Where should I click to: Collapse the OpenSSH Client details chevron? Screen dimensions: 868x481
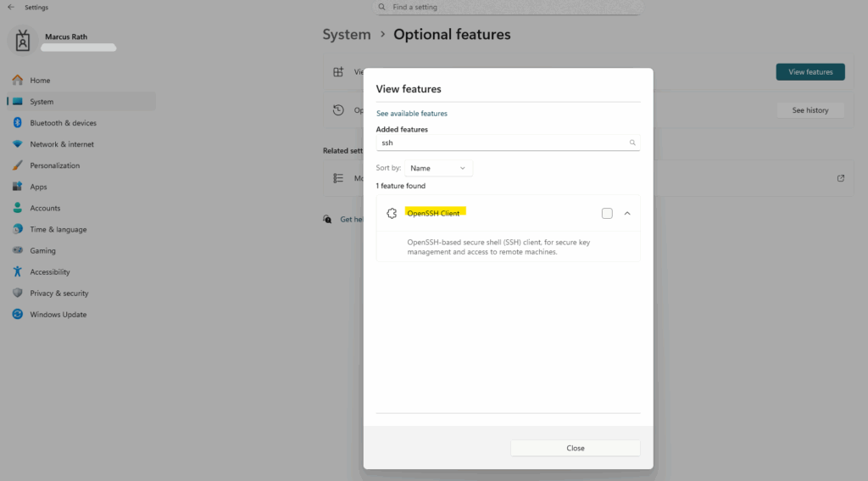click(627, 213)
